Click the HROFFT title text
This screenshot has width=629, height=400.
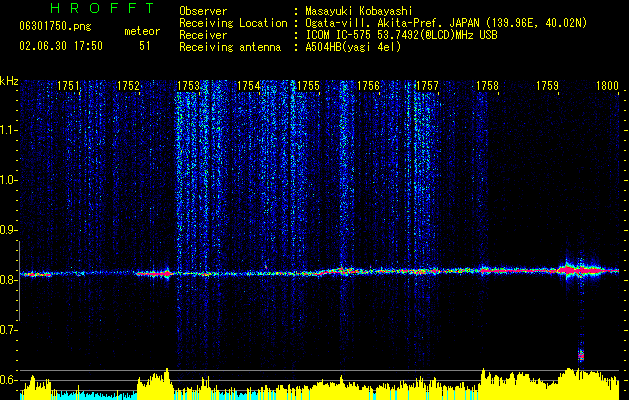(102, 8)
